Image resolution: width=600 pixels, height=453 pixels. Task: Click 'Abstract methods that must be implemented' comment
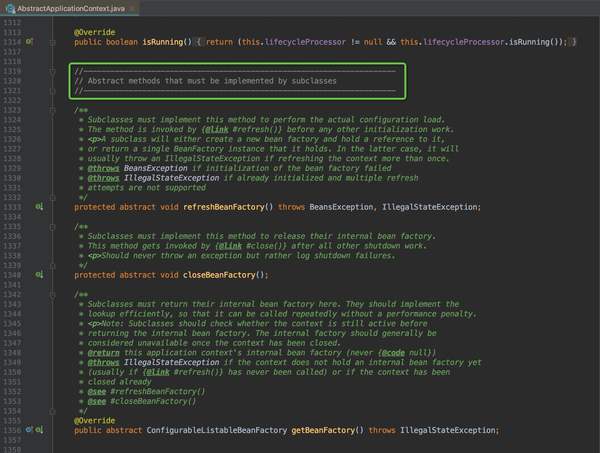(205, 81)
